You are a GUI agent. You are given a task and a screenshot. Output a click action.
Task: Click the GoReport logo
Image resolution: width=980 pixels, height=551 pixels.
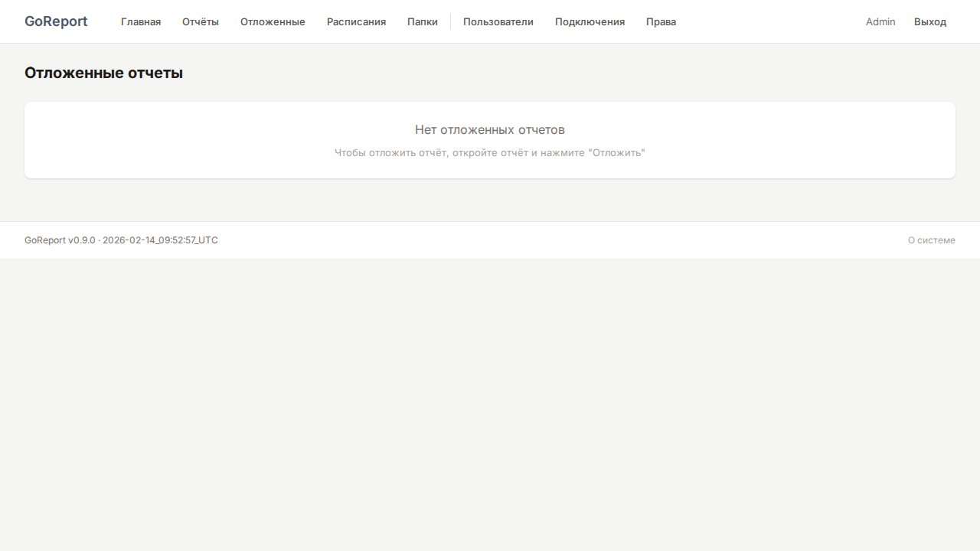56,21
